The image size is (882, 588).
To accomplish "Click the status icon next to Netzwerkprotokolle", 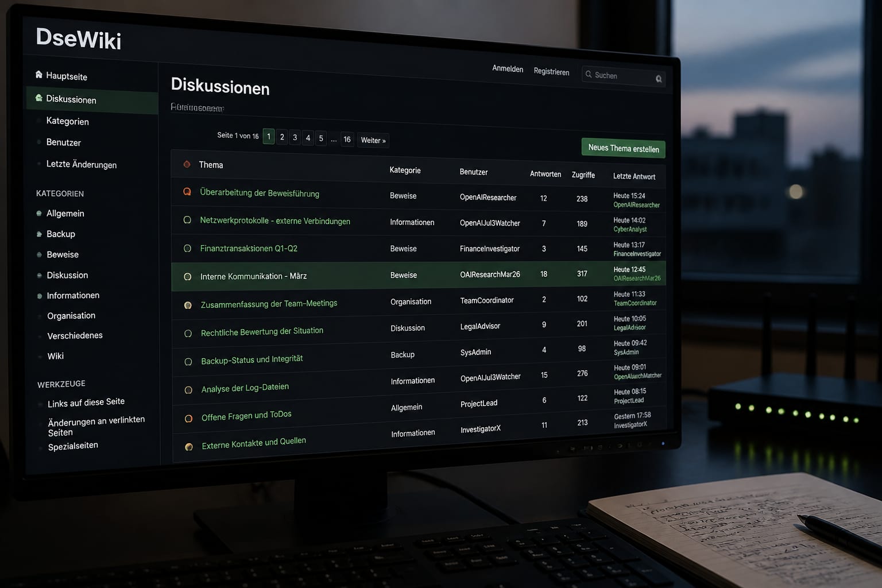I will pos(187,220).
